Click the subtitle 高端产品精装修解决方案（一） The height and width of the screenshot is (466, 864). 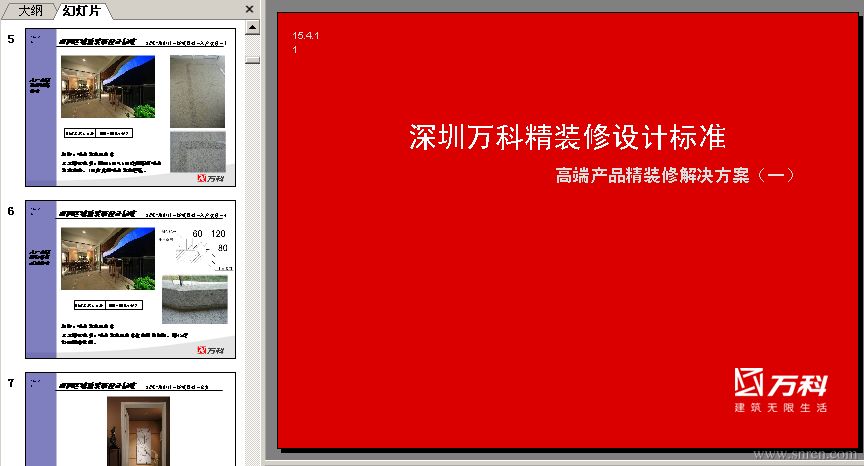tap(675, 176)
